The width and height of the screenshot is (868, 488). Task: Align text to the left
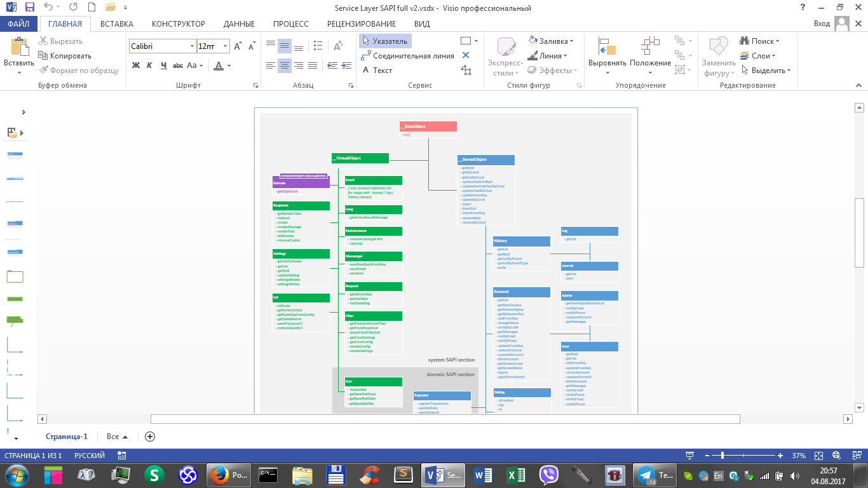tap(271, 65)
